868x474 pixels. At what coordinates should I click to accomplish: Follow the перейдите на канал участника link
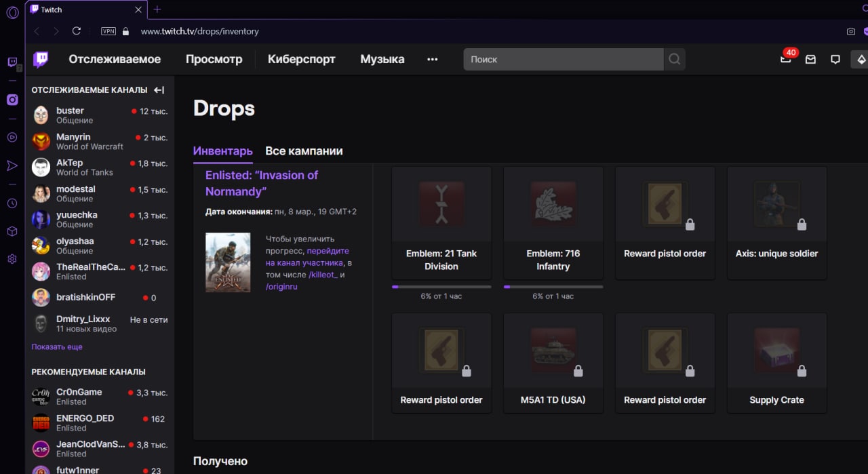[309, 257]
